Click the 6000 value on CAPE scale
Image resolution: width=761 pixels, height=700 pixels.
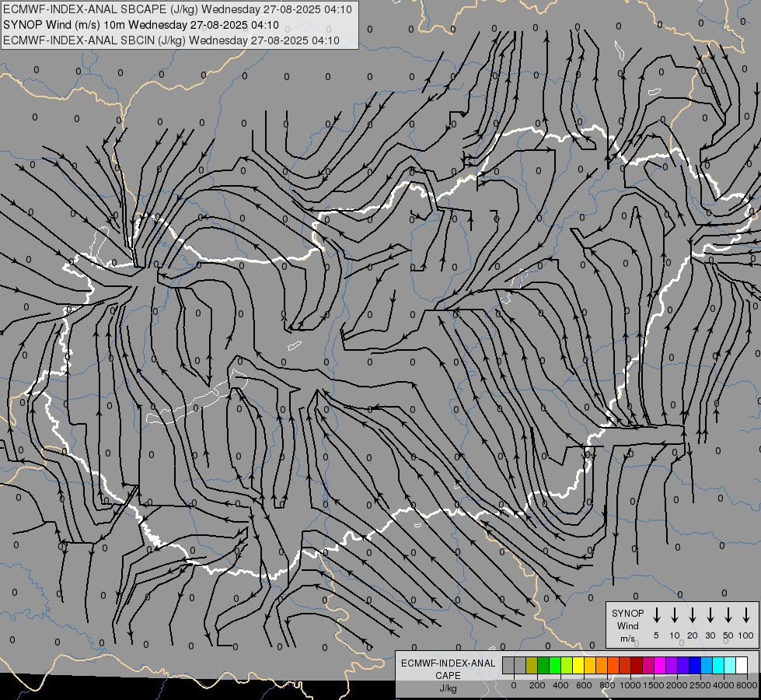point(747,685)
